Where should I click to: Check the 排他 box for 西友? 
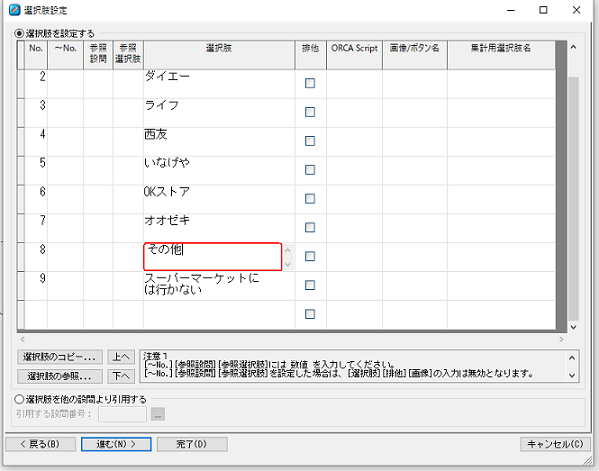pyautogui.click(x=310, y=141)
